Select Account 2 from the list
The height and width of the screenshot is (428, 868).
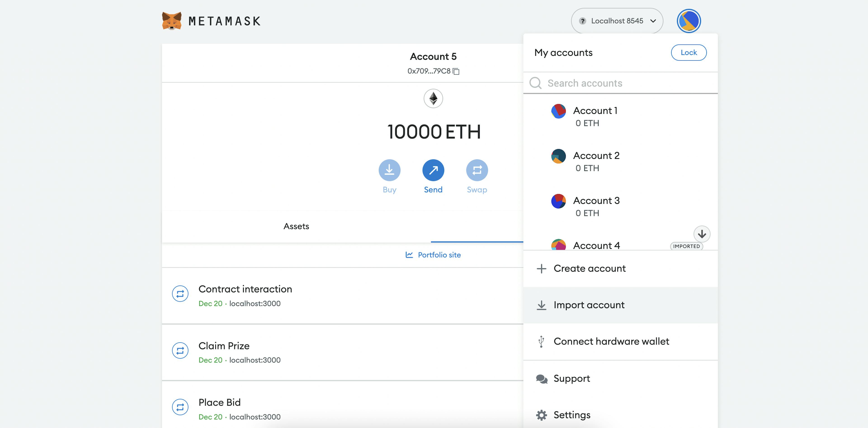click(x=620, y=161)
